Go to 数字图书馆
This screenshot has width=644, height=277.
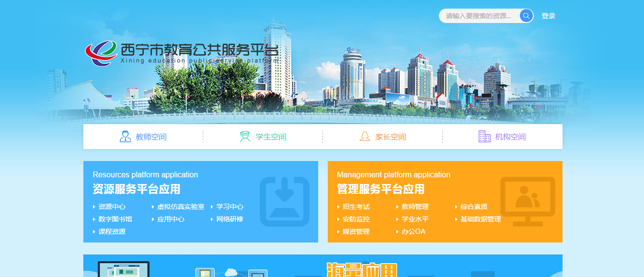click(115, 219)
